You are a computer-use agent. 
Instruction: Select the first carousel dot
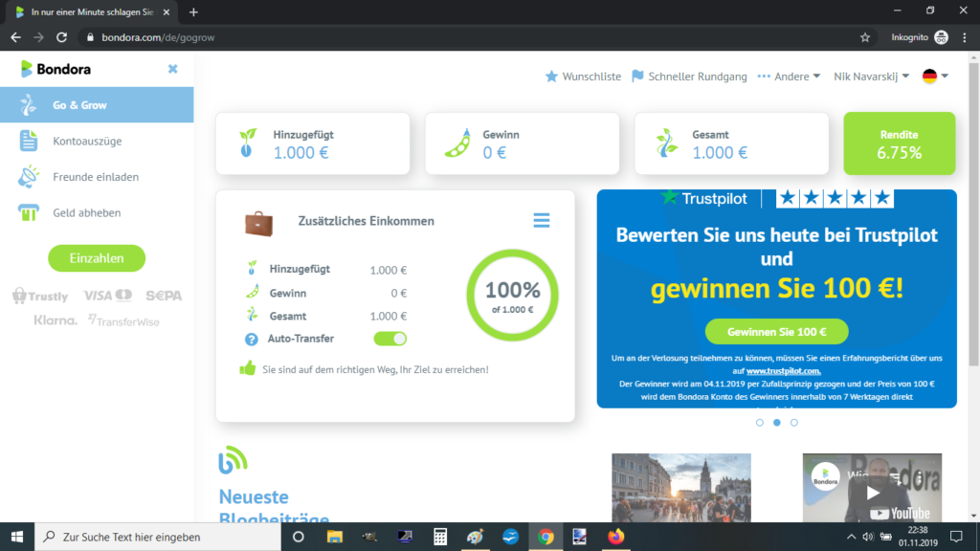pos(759,423)
